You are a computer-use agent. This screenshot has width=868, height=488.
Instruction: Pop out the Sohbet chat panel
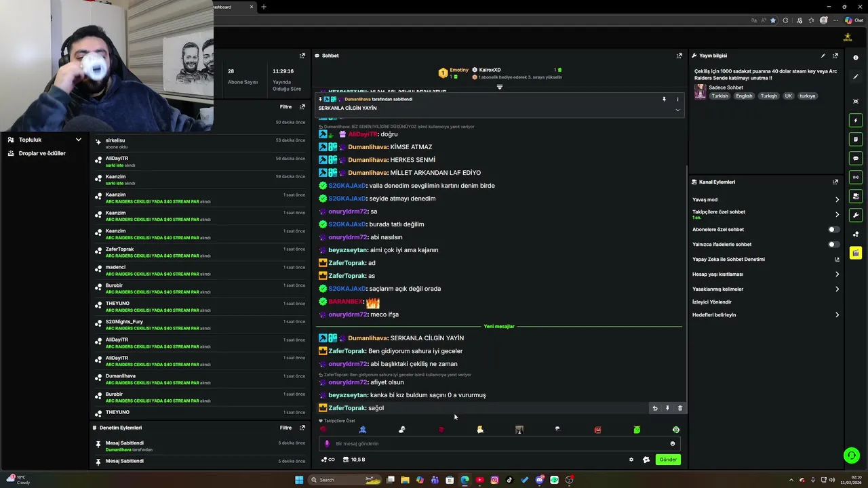[679, 56]
